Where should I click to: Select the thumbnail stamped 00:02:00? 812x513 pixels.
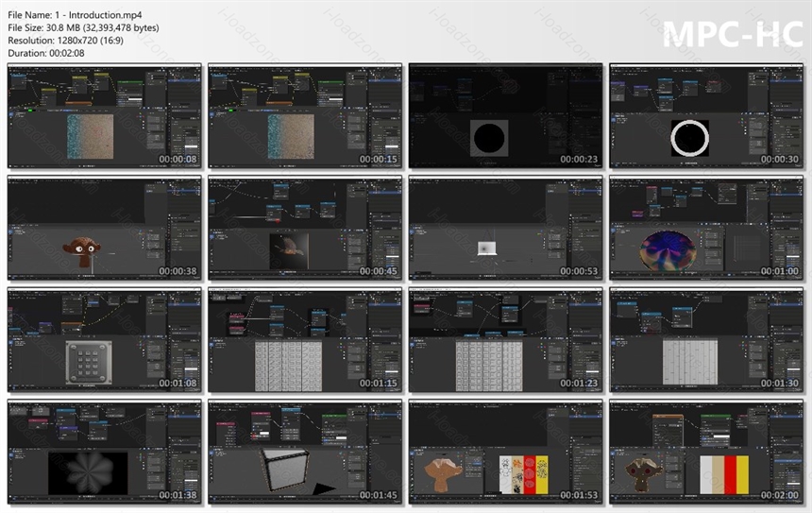coord(706,452)
